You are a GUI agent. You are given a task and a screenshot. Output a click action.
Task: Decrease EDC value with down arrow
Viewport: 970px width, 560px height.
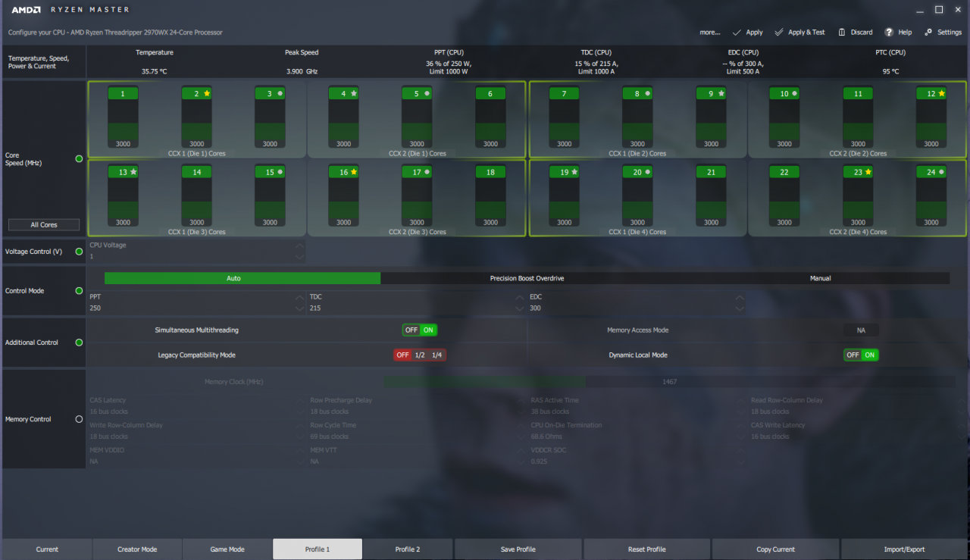point(740,308)
